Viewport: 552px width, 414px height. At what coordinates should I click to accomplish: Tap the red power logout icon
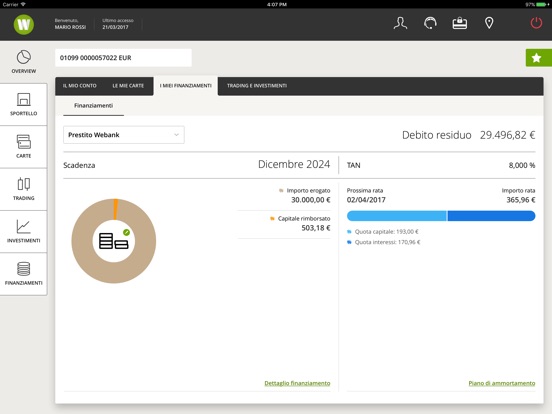(536, 23)
